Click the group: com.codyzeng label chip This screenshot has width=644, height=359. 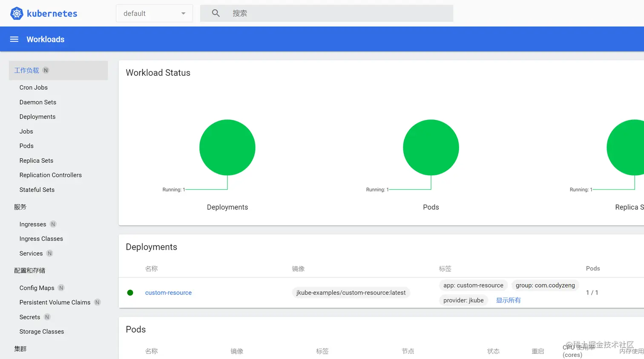pyautogui.click(x=545, y=285)
